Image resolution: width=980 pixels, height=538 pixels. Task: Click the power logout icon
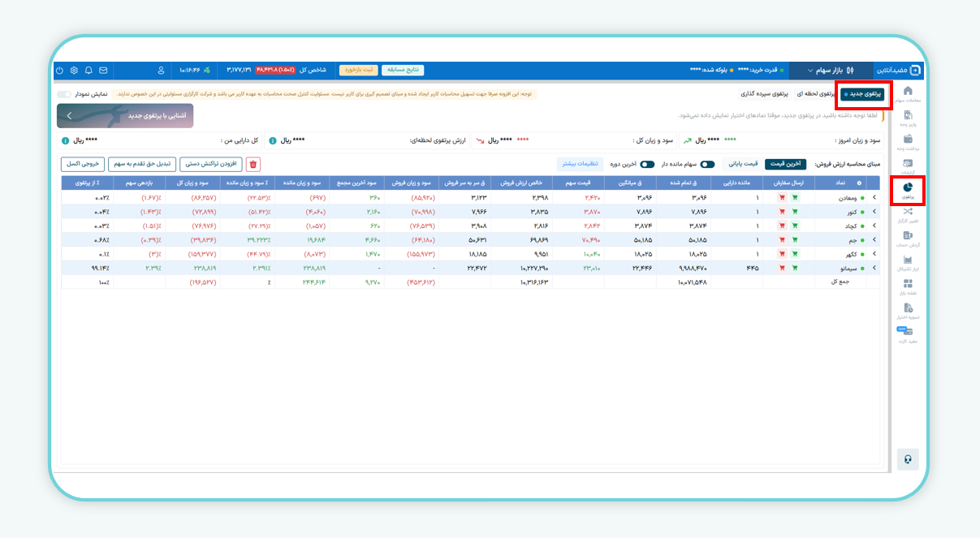coord(60,71)
